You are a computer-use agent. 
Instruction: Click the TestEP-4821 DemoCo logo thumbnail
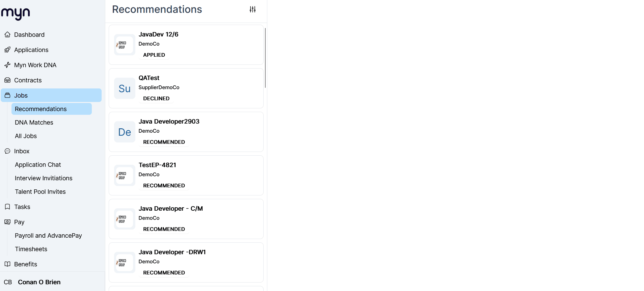(125, 176)
